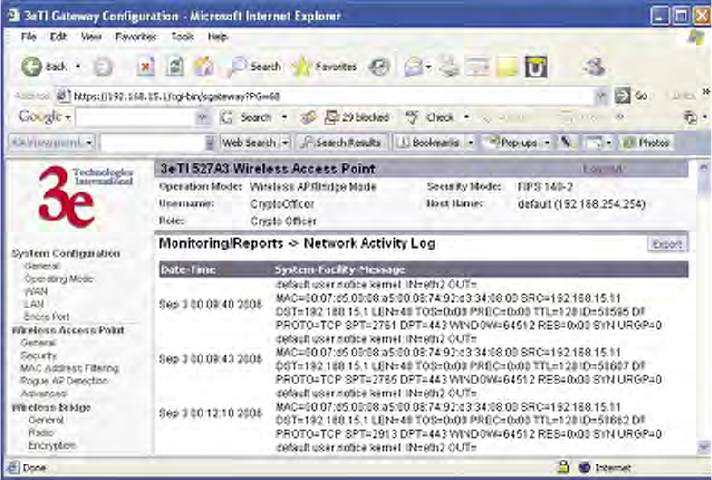712x480 pixels.
Task: Click the Web Search button
Action: click(x=249, y=143)
